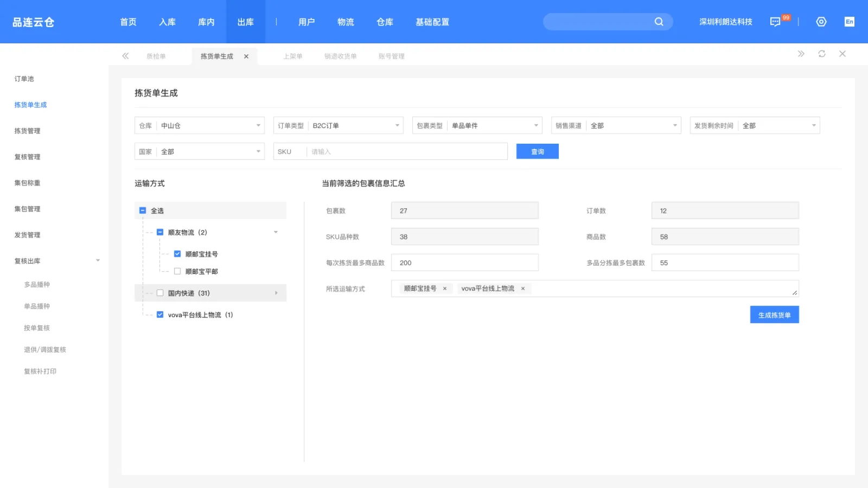
Task: Open the 仓库 dropdown showing 中山仓
Action: (200, 125)
